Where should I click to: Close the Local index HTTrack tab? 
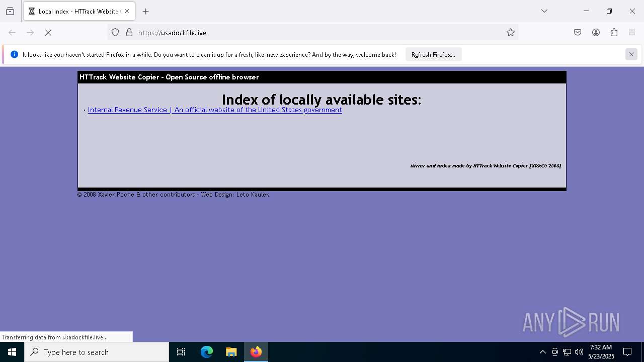pos(127,11)
